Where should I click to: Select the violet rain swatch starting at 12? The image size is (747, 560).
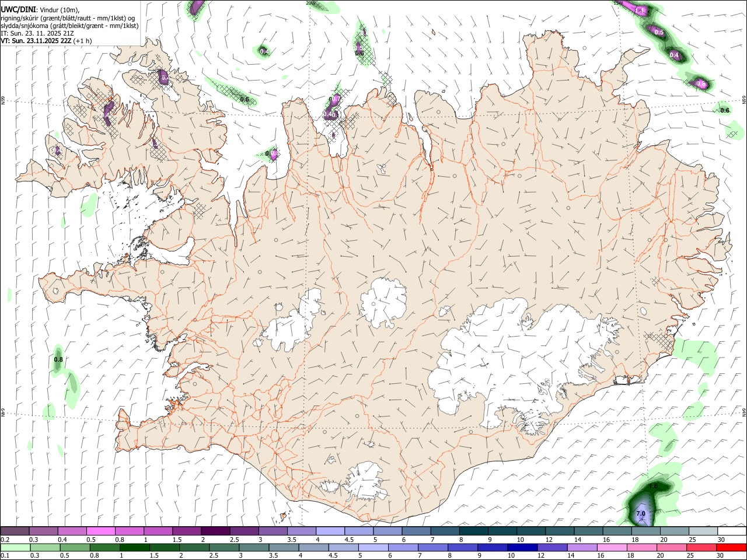(552, 547)
